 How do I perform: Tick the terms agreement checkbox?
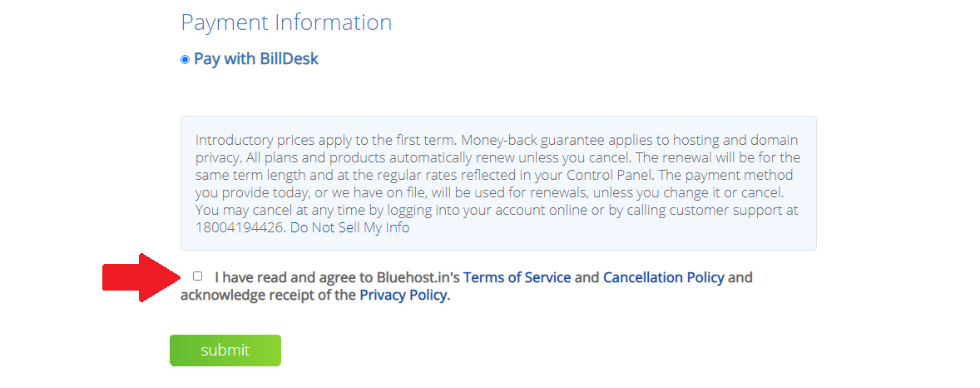coord(197,276)
